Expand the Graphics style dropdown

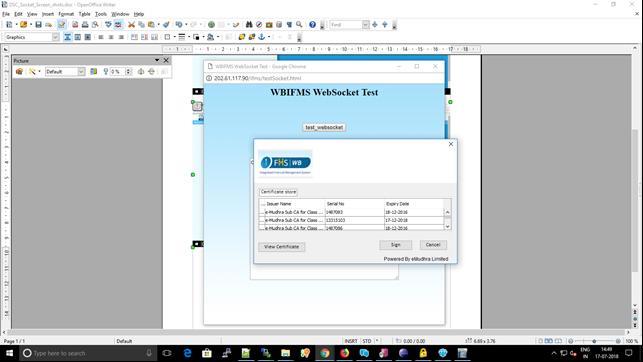pos(55,37)
